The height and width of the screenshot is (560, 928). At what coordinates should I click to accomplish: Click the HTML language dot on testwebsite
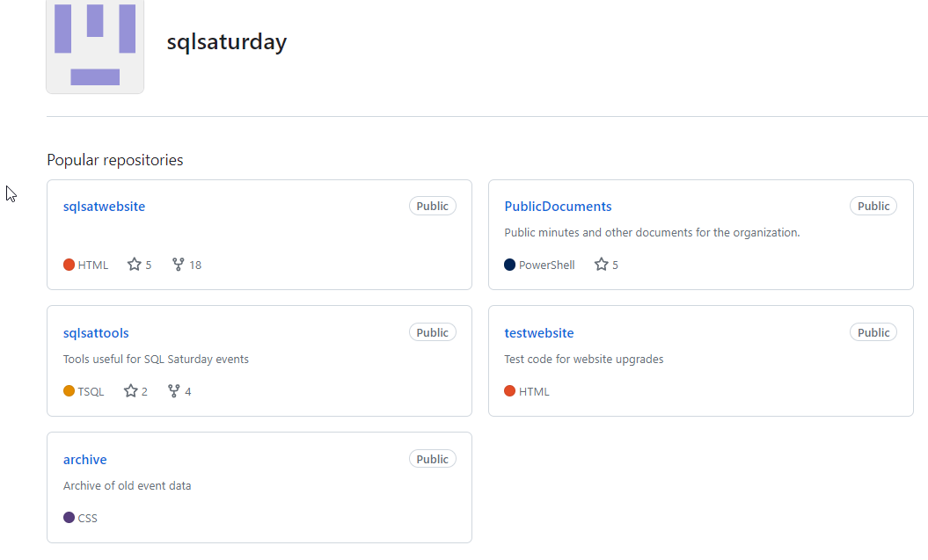pos(510,391)
